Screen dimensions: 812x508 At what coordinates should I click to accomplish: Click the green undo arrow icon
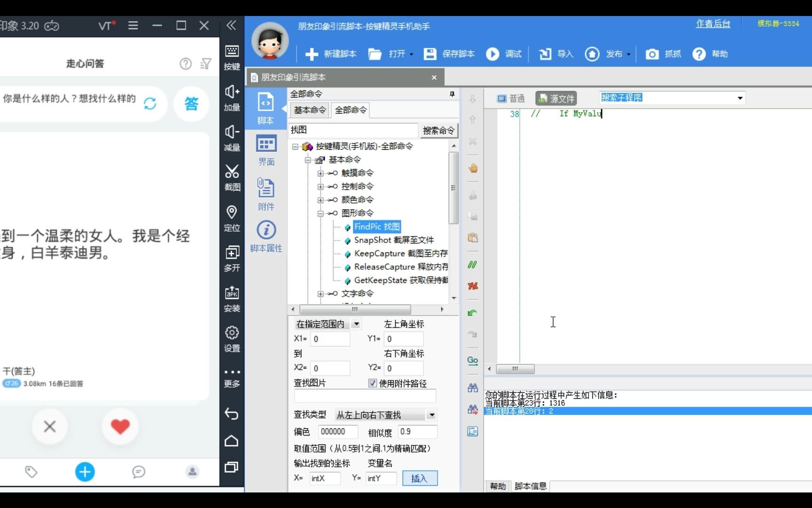tap(473, 313)
